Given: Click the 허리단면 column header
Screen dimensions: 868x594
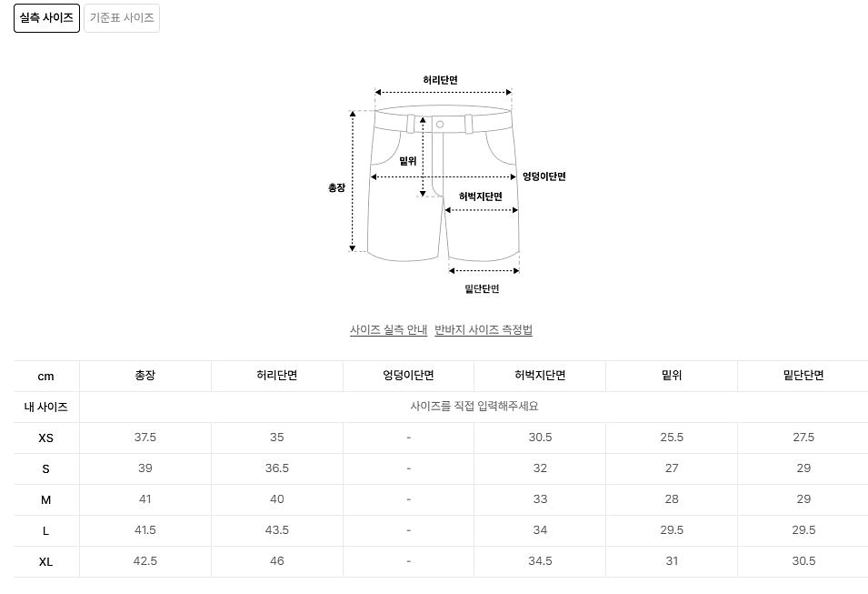Looking at the screenshot, I should pos(277,376).
